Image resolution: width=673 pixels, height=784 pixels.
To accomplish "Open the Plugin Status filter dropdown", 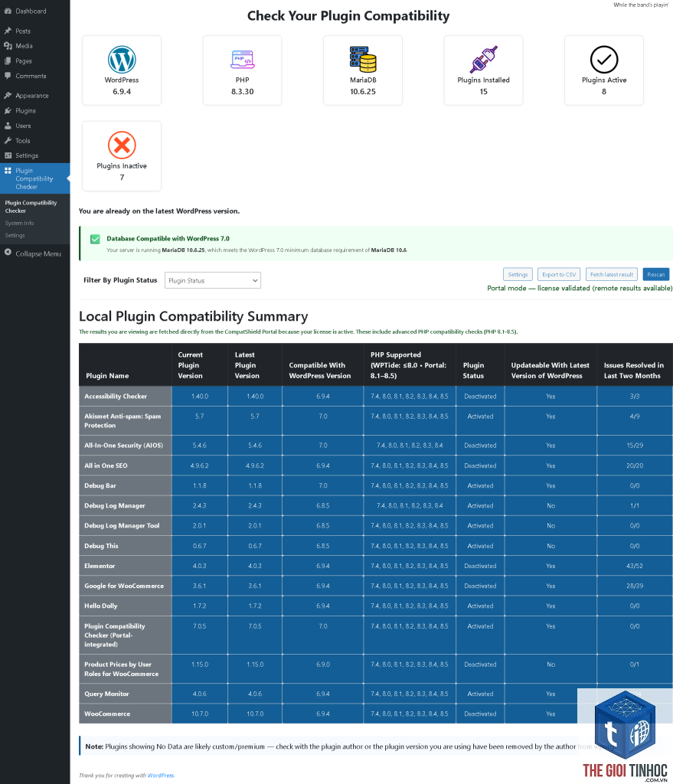I will click(x=213, y=280).
